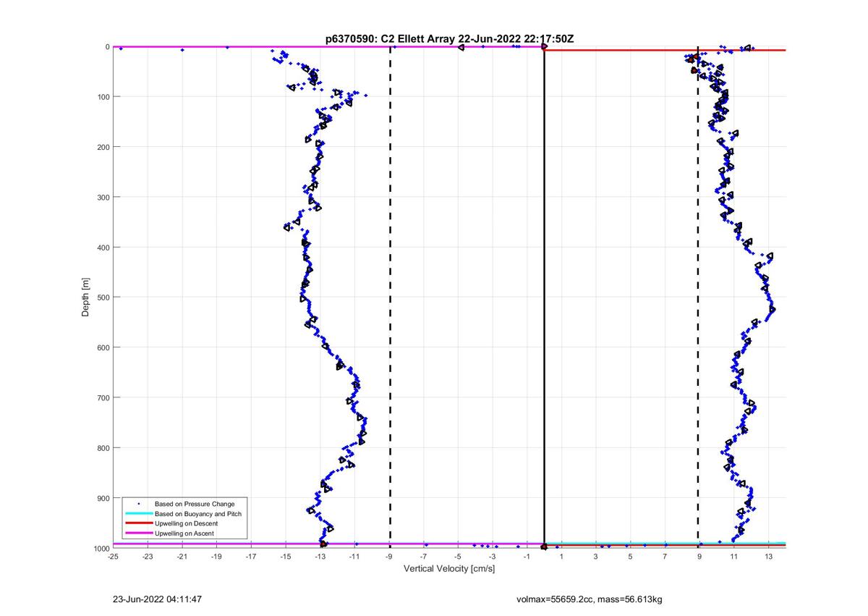This screenshot has height=616, width=868.
Task: Click the x-axis tick label '-19'
Action: pyautogui.click(x=216, y=557)
